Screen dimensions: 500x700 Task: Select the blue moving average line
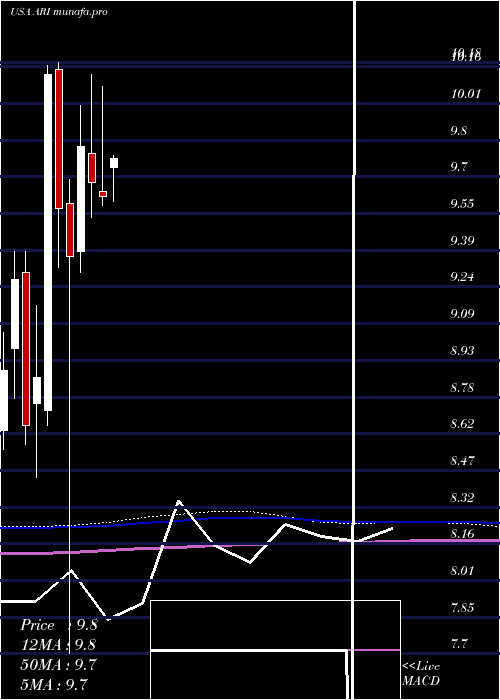[250, 519]
